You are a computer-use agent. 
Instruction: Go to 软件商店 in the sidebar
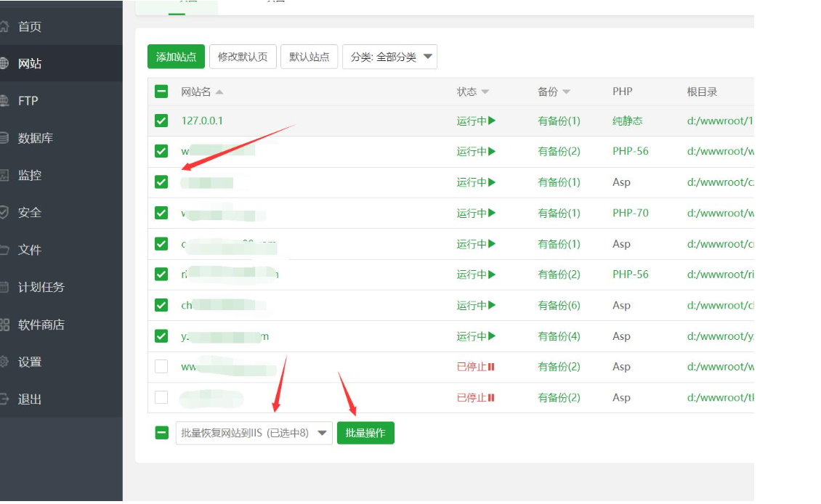point(41,325)
